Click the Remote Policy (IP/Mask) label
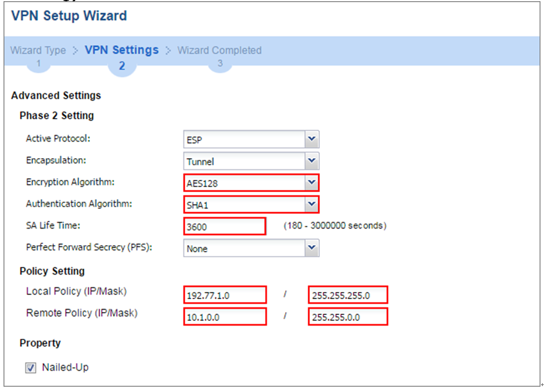The width and height of the screenshot is (544, 392). pyautogui.click(x=82, y=313)
